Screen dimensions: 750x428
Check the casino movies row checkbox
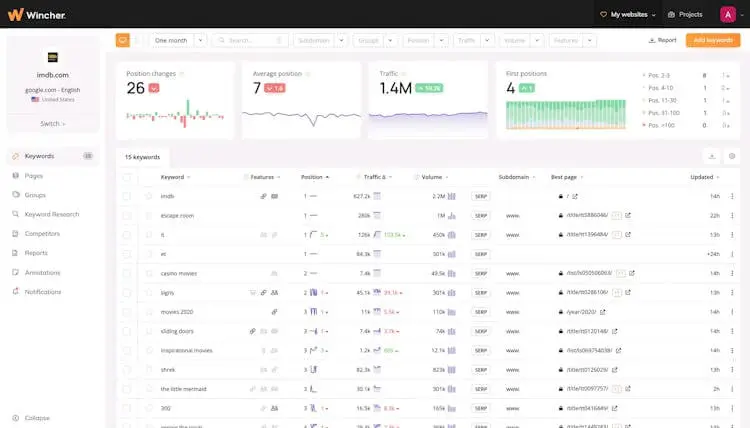pyautogui.click(x=127, y=273)
